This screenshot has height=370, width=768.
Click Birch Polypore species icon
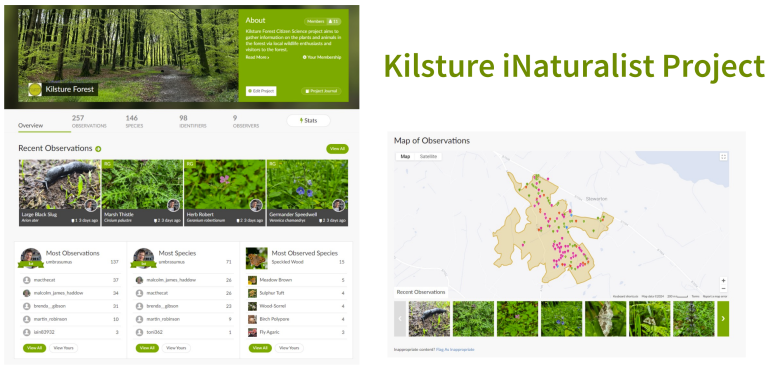point(252,319)
